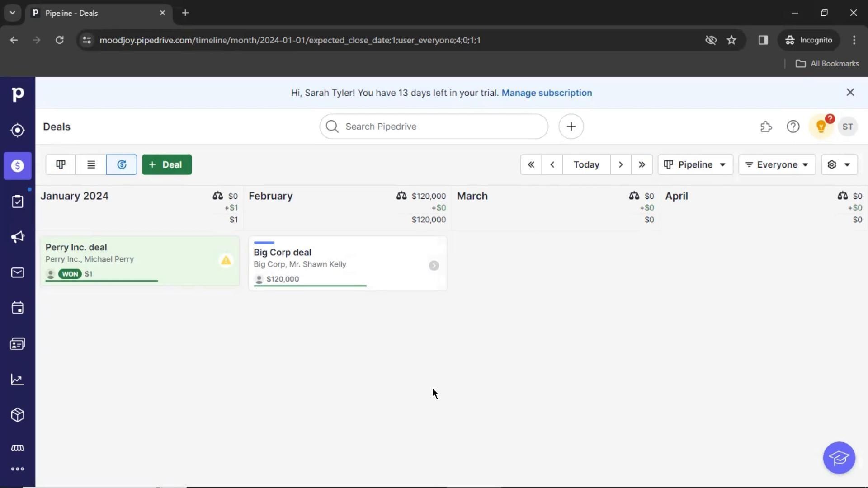Image resolution: width=868 pixels, height=488 pixels.
Task: Open Contacts icon in the sidebar
Action: pyautogui.click(x=17, y=344)
